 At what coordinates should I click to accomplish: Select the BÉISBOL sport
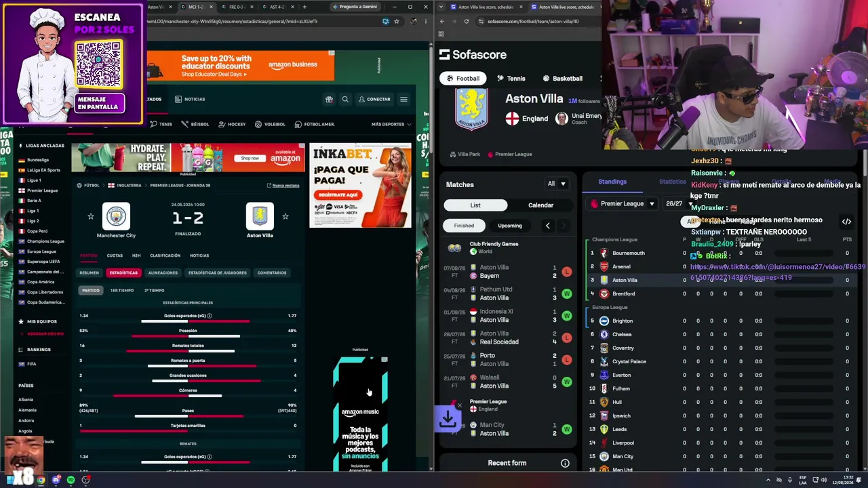coord(195,124)
